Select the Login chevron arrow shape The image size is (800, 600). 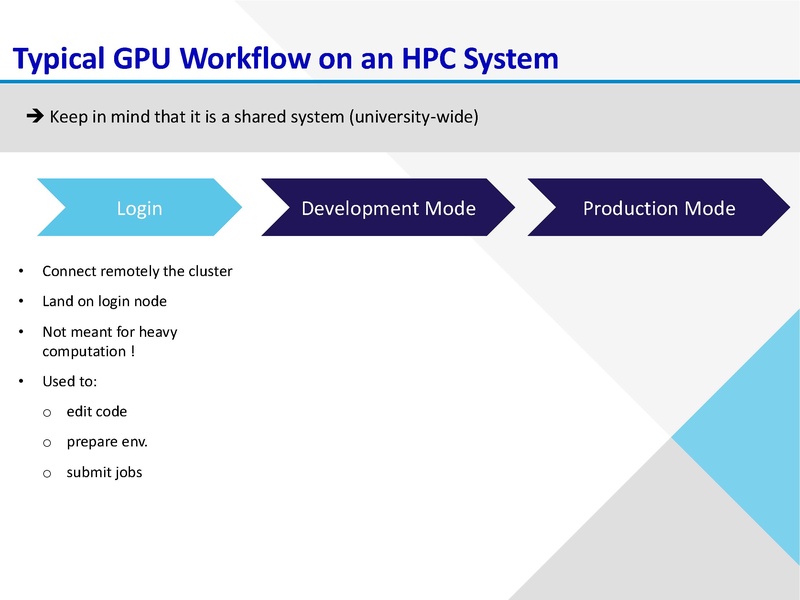(x=140, y=208)
